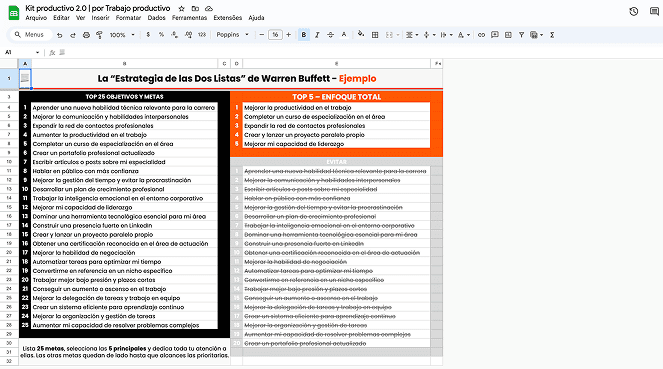663x369 pixels.
Task: Pick a cell fill color
Action: (360, 35)
